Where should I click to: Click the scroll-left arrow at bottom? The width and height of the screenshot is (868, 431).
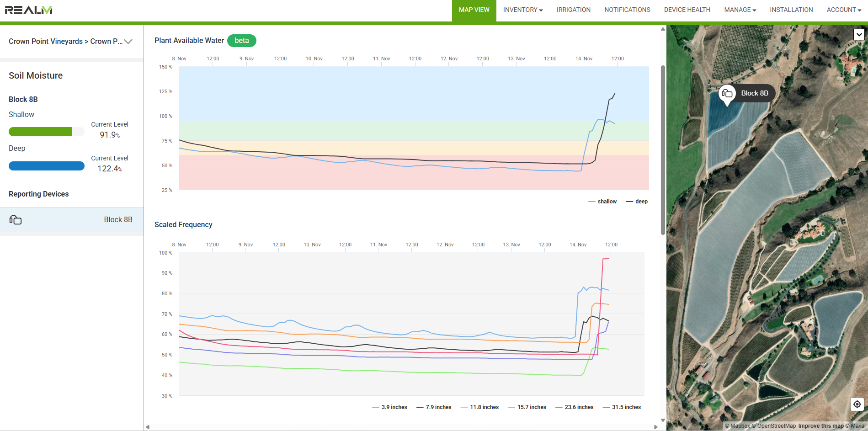point(148,427)
